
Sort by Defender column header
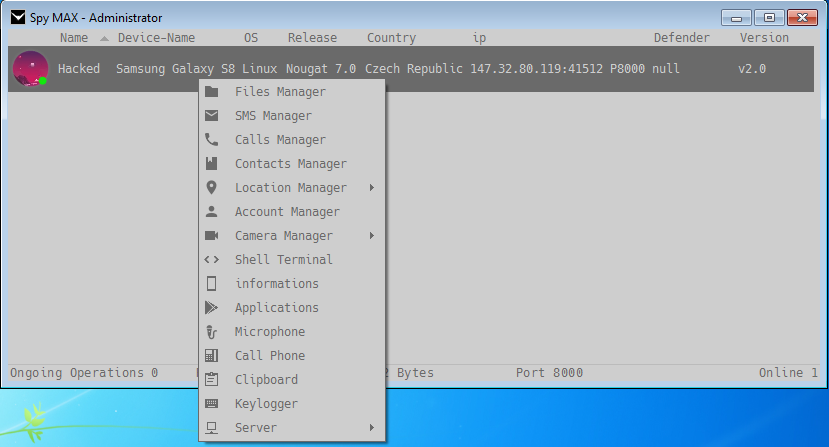pyautogui.click(x=682, y=38)
